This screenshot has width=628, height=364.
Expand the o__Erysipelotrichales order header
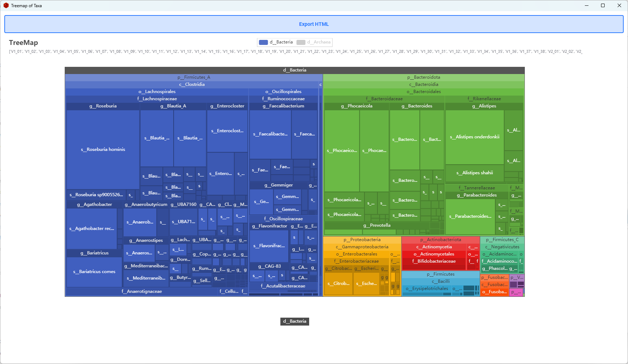(x=427, y=289)
